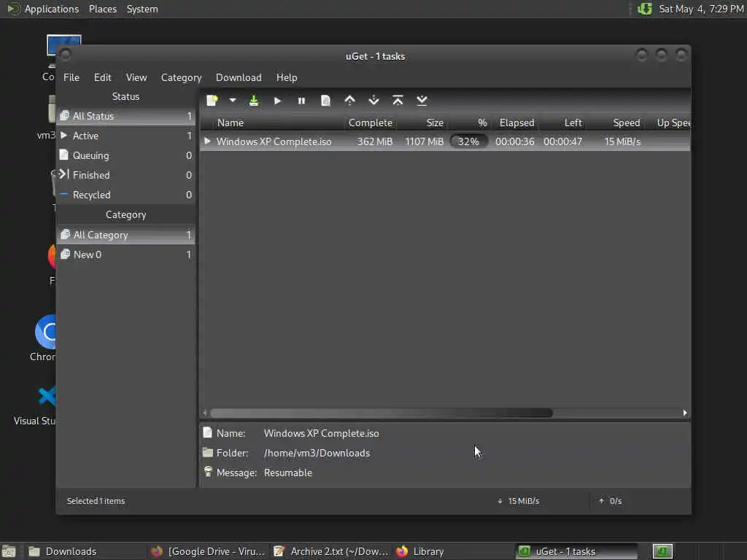Click the uGet tray icon in the top panel

645,9
